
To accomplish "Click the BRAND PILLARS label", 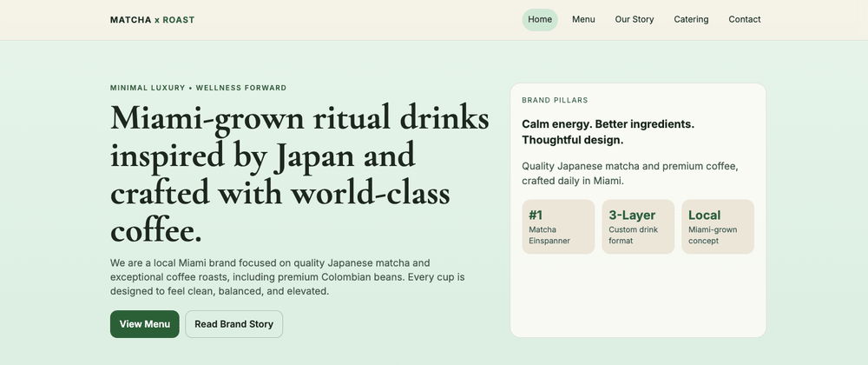I will pyautogui.click(x=555, y=100).
